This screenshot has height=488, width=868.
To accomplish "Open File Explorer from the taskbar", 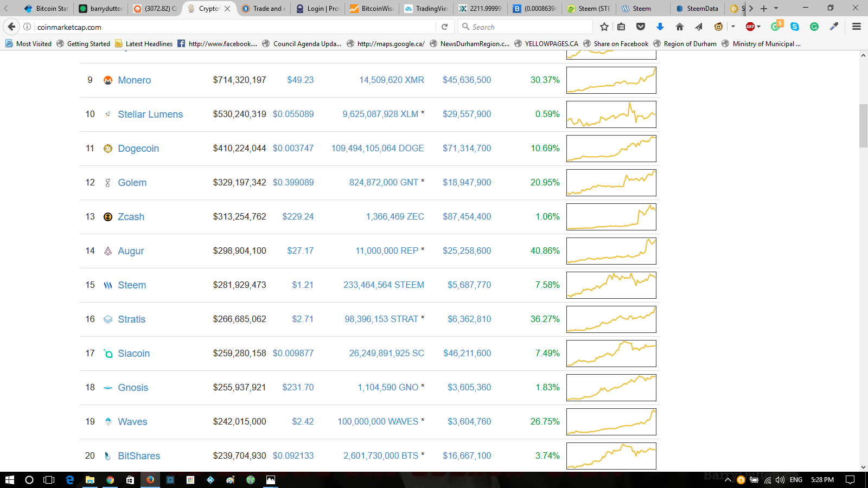I will point(90,480).
